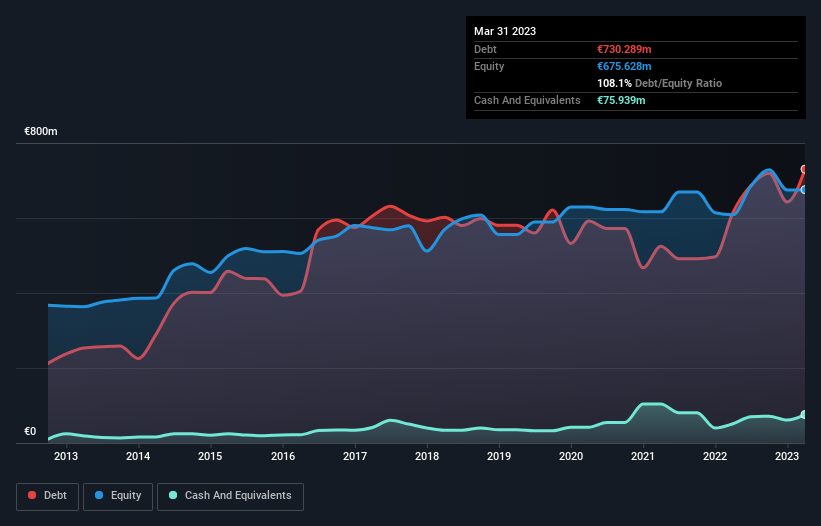Click the Debt row label in tooltip
Screen dimensions: 821x526
pos(485,49)
